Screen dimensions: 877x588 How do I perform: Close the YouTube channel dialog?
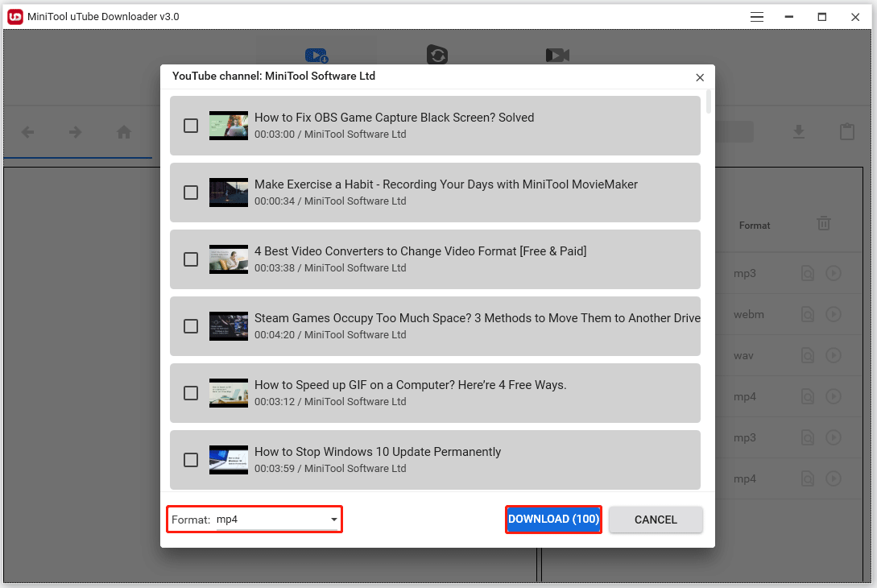pyautogui.click(x=700, y=78)
